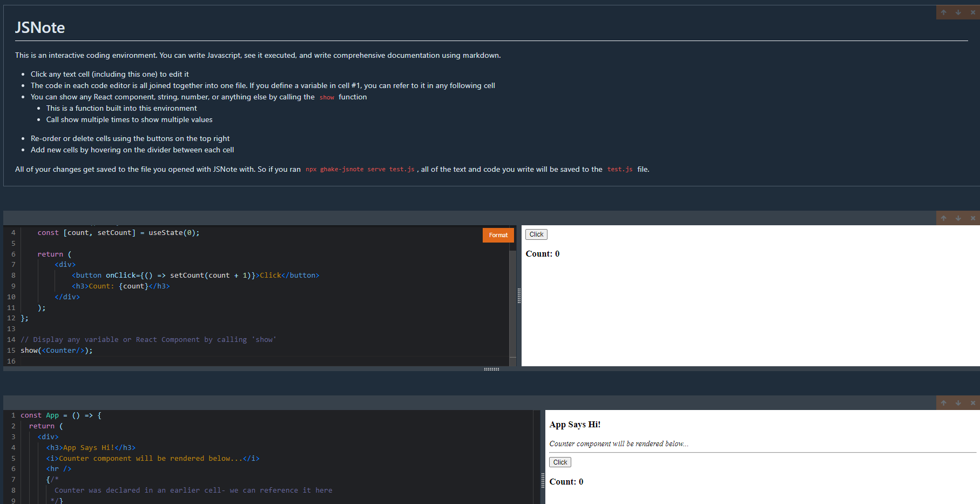Click the 'Click' button above the first 'Count: 0'

[536, 234]
